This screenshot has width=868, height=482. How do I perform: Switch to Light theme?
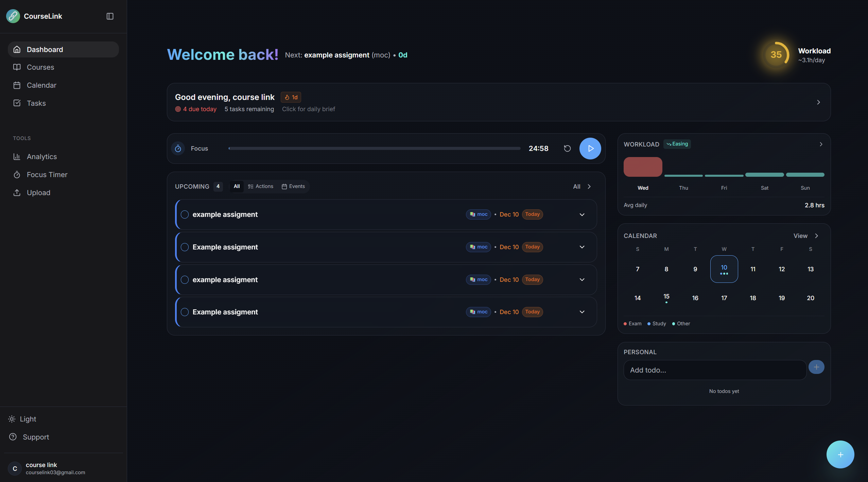(x=28, y=419)
